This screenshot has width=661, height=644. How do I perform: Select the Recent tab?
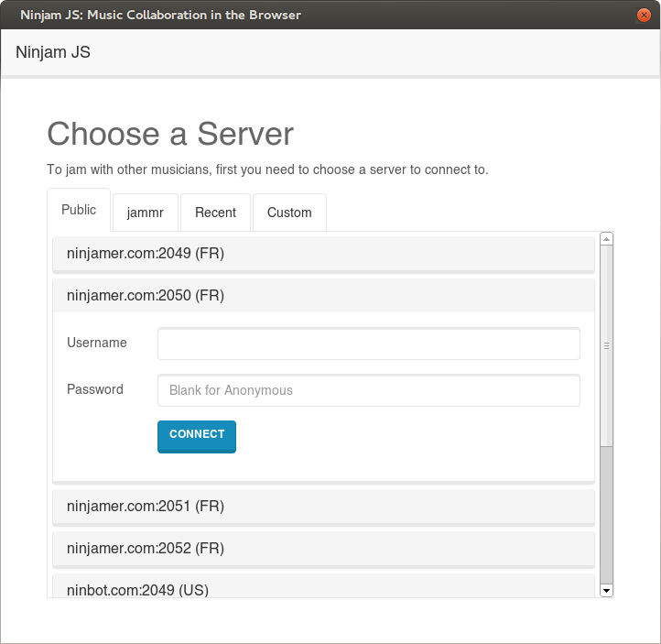pos(215,213)
